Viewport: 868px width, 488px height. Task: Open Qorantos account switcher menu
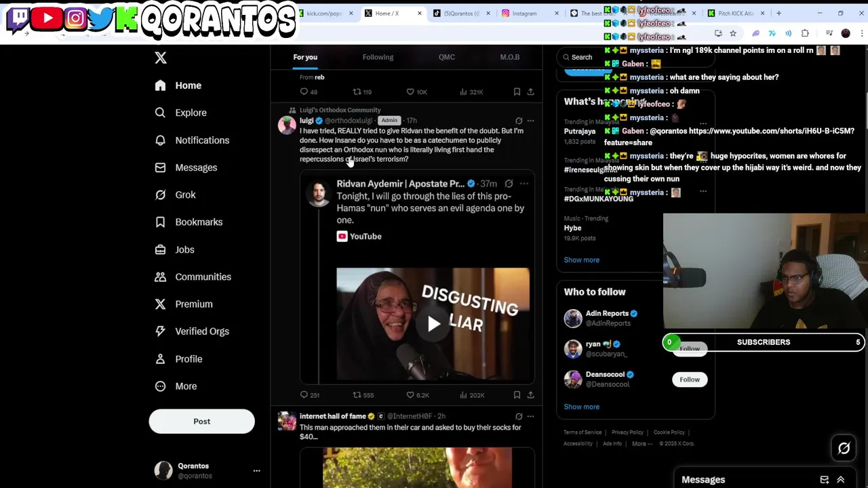coord(256,470)
